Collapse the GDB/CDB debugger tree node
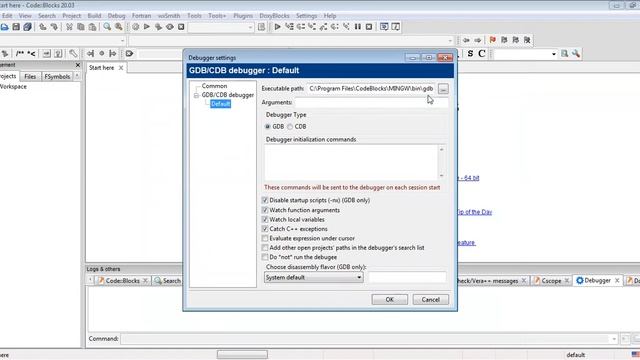 (x=196, y=96)
